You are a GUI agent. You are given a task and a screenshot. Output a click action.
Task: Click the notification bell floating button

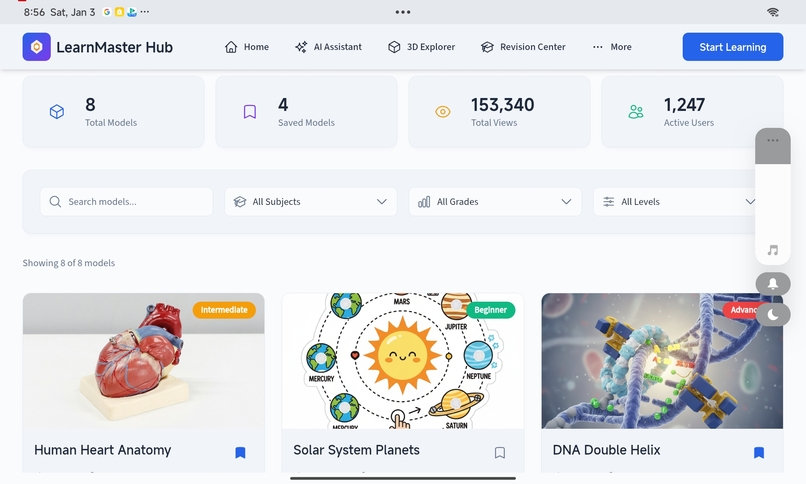coord(773,284)
